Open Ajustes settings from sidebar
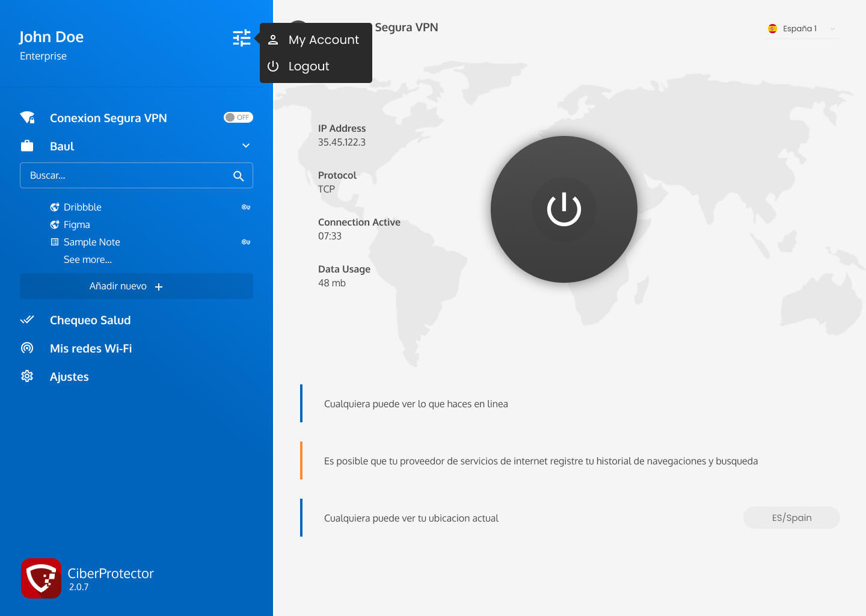 click(x=69, y=377)
